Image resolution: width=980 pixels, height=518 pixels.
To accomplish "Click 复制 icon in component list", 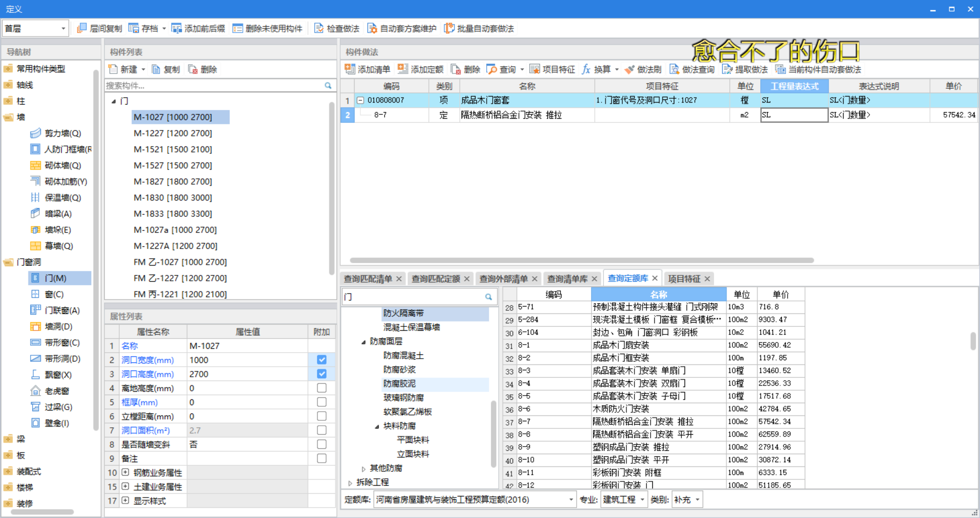I will pyautogui.click(x=156, y=69).
